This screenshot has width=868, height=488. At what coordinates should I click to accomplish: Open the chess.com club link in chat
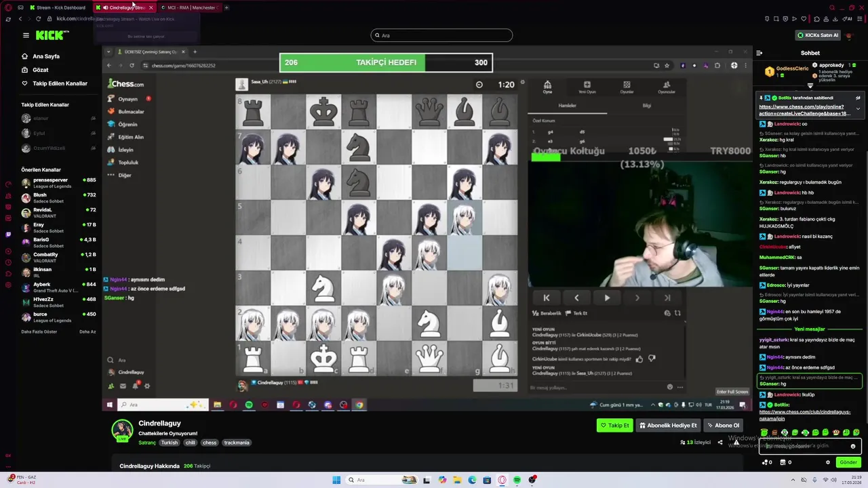click(804, 415)
